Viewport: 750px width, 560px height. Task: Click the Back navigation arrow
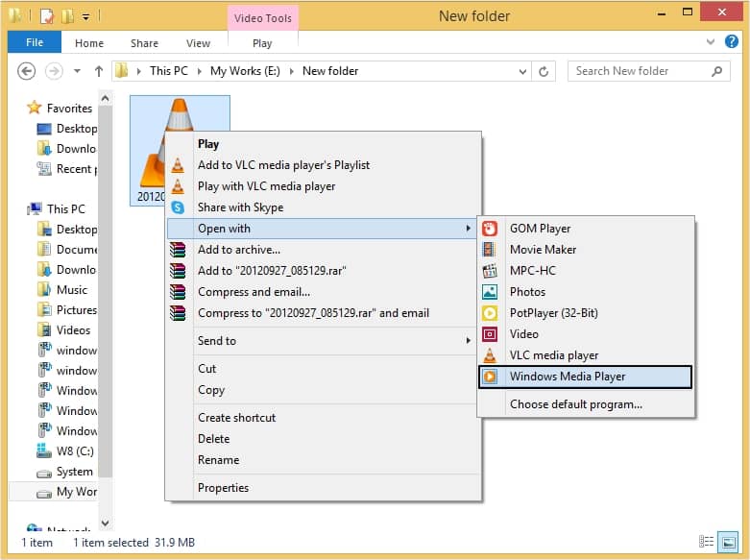click(26, 71)
